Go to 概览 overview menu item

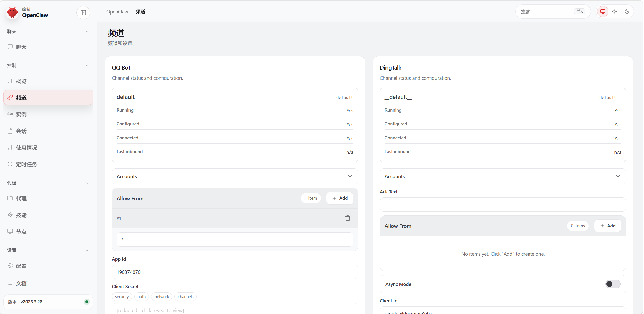(21, 81)
